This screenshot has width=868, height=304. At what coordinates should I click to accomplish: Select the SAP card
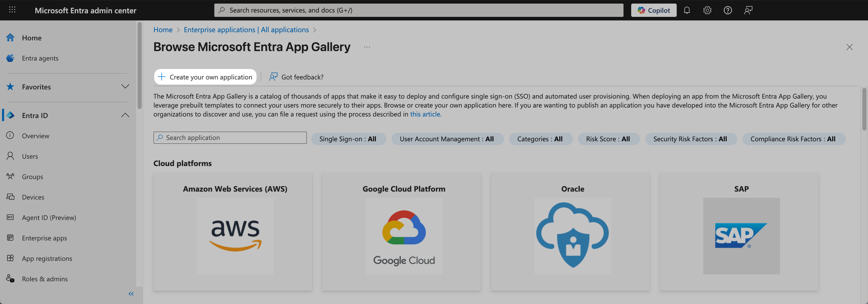(739, 232)
